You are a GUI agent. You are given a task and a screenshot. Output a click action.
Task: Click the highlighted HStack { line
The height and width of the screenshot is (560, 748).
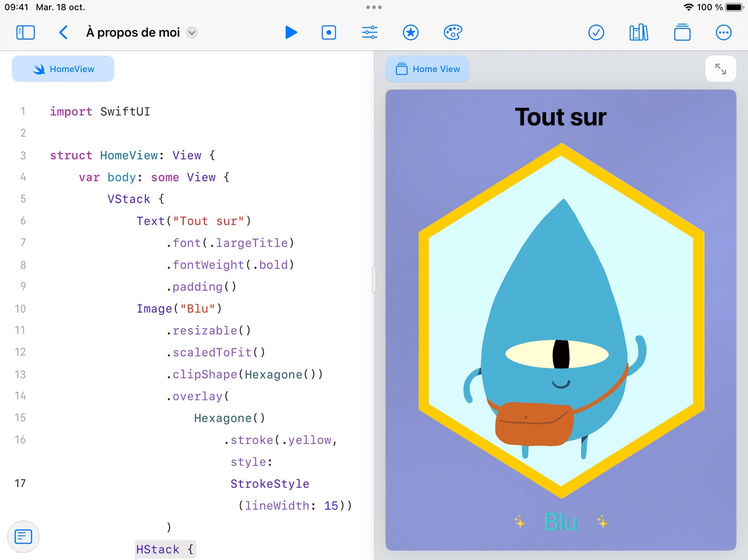tap(165, 549)
